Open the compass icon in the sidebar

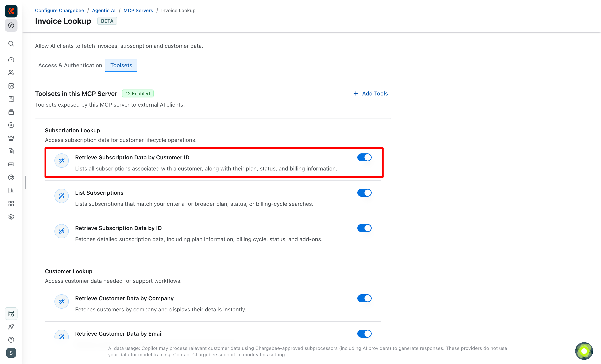tap(11, 25)
